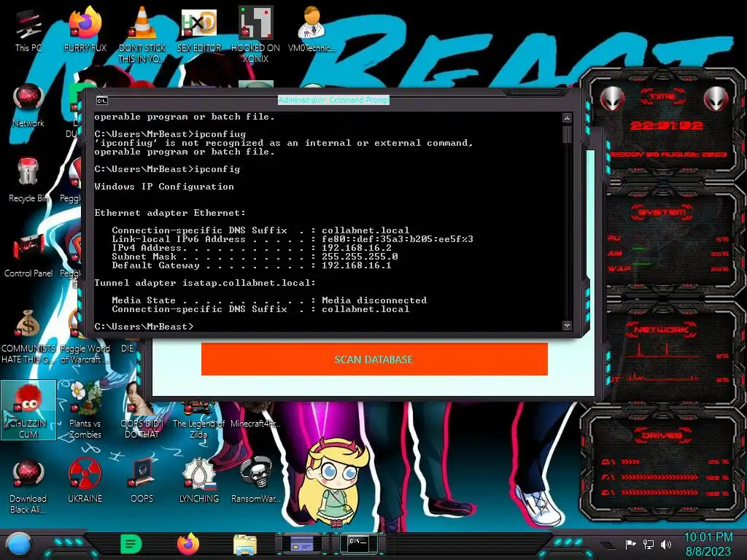Open the OOPS DID I DO THAT shortcut
747x560 pixels.
tap(142, 411)
